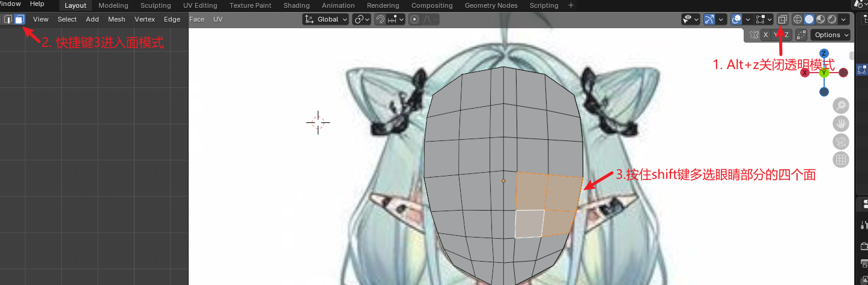
Task: Open the Options dropdown
Action: 831,35
